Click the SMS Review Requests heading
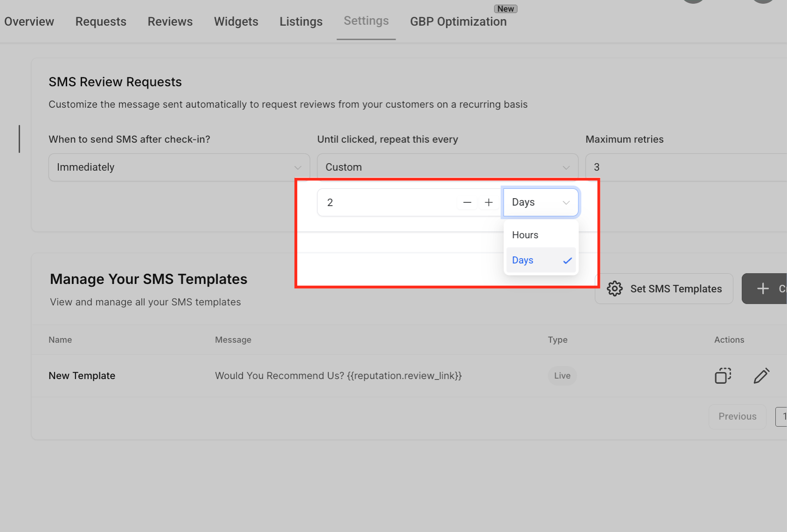Viewport: 787px width, 532px height. pyautogui.click(x=115, y=82)
